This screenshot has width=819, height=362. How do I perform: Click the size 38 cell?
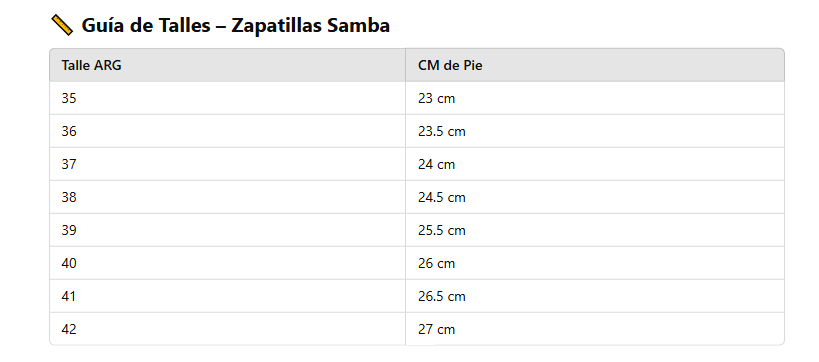[227, 197]
